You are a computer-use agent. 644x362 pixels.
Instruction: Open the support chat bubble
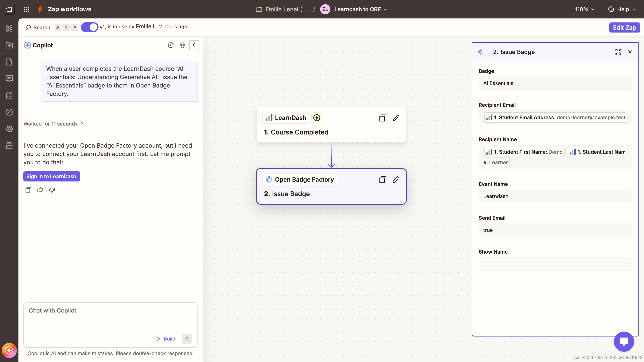click(624, 341)
